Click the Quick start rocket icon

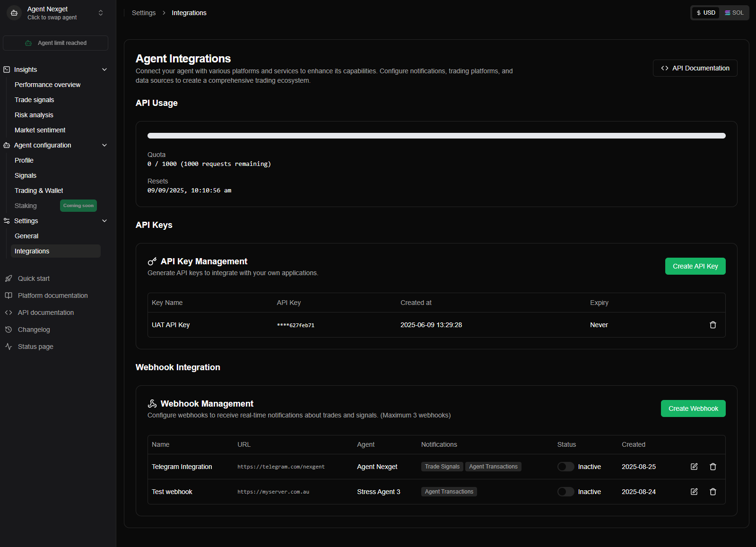pos(9,278)
